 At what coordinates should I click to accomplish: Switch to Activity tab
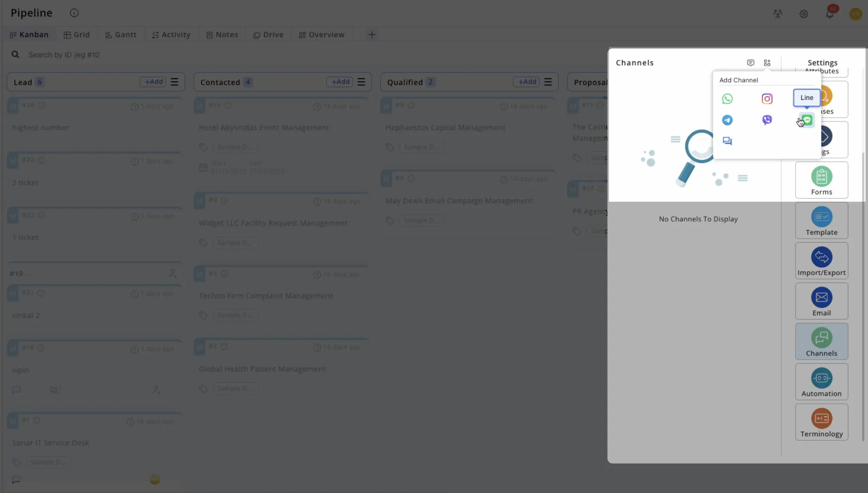coord(171,35)
